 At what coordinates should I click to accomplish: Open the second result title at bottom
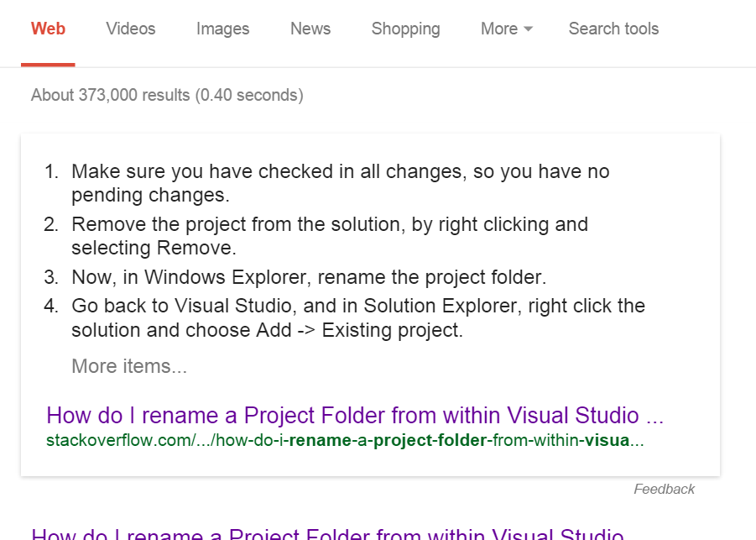(327, 534)
